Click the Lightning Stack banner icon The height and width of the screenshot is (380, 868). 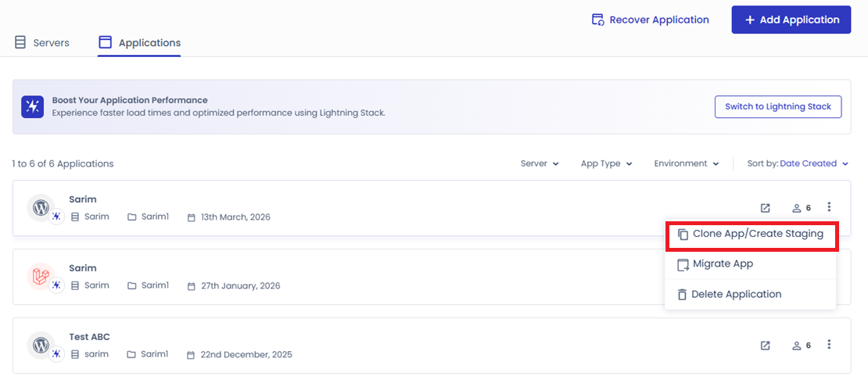(x=33, y=107)
